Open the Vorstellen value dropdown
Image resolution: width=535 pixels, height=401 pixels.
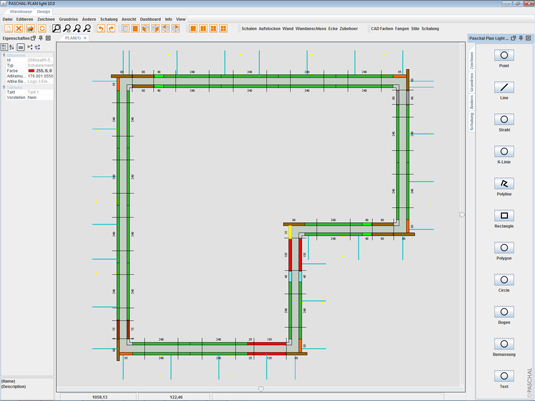pos(40,98)
